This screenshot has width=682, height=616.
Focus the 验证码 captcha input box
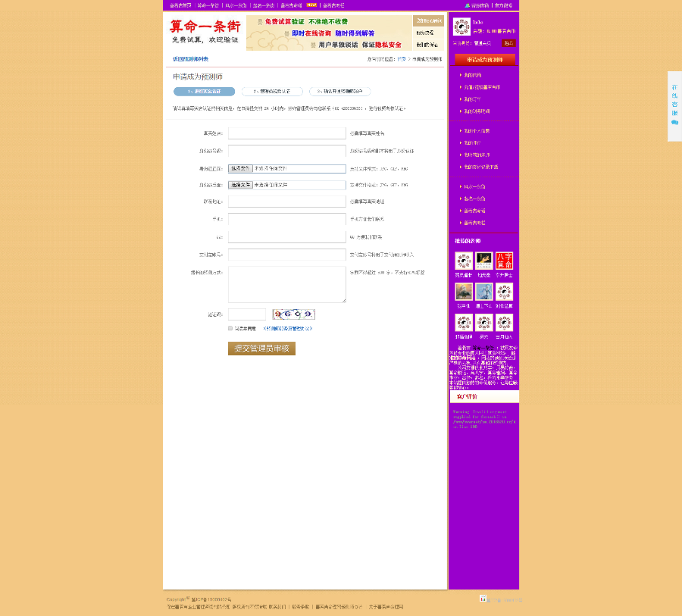pyautogui.click(x=246, y=314)
